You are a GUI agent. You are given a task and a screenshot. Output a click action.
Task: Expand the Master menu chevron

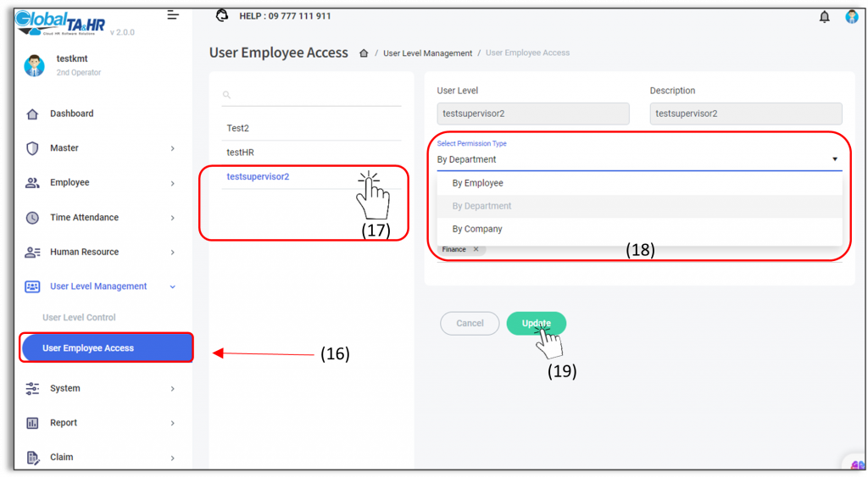172,148
